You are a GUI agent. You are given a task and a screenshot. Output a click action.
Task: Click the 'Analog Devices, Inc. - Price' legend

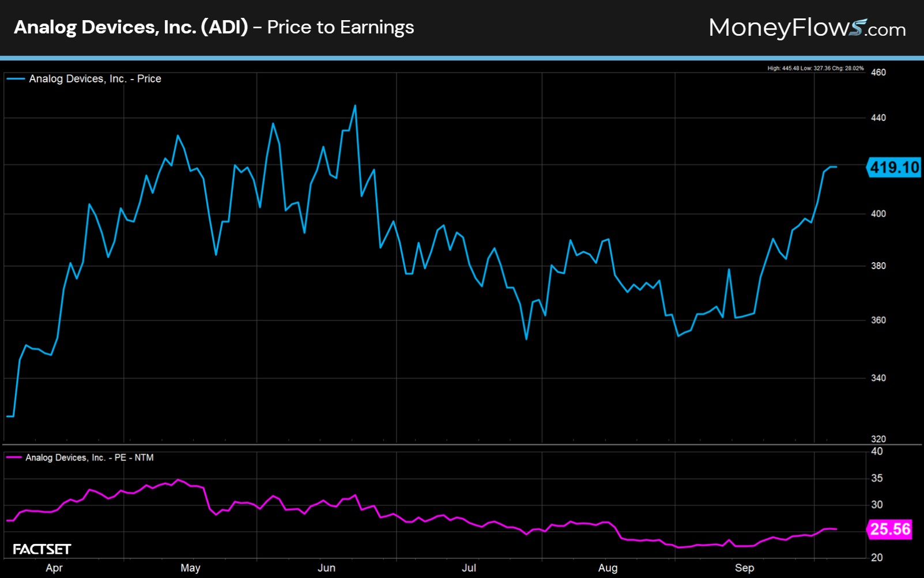click(95, 79)
